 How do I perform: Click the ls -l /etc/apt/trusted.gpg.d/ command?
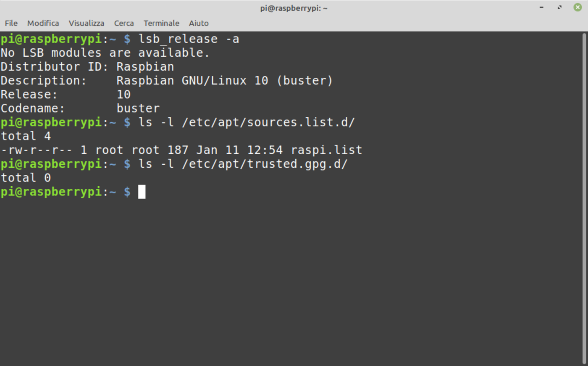(x=243, y=164)
